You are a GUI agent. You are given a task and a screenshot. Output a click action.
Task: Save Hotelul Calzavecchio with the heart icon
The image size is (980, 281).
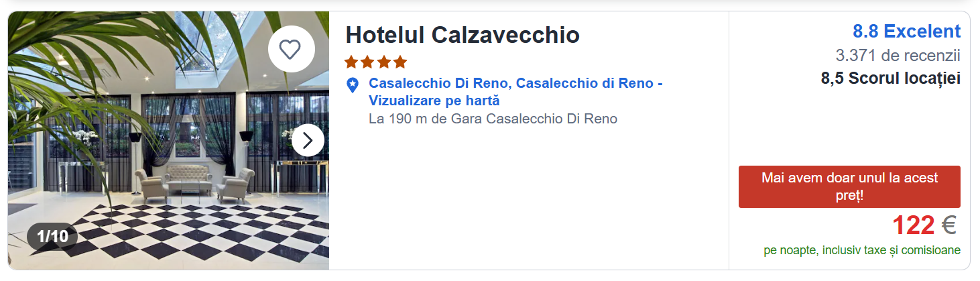[x=291, y=49]
